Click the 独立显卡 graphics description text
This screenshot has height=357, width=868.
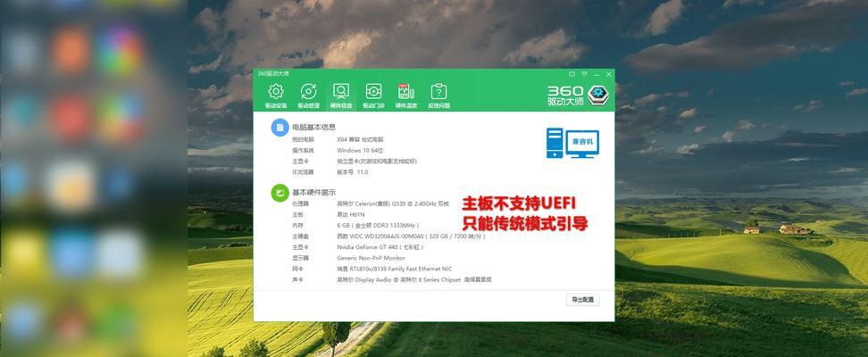pos(377,161)
